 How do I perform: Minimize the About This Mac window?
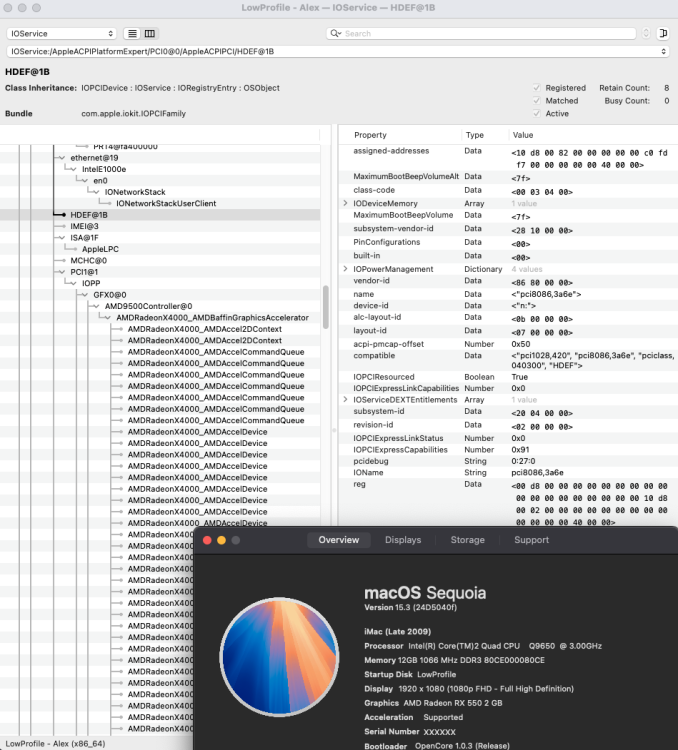click(x=222, y=540)
